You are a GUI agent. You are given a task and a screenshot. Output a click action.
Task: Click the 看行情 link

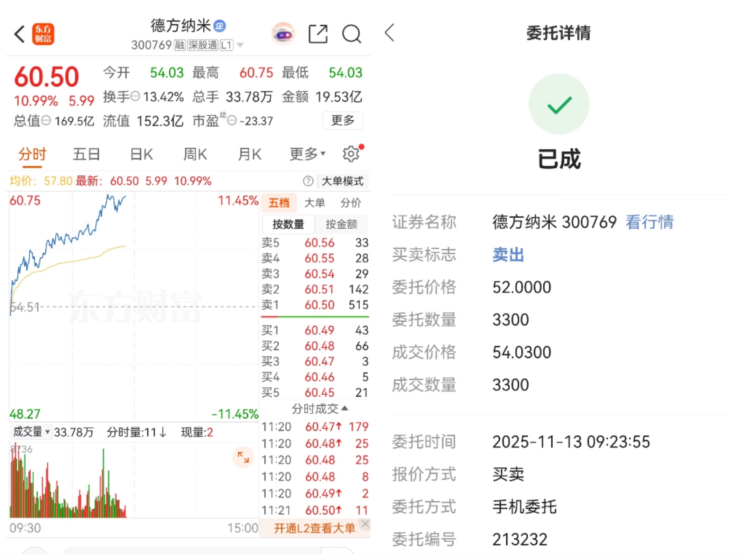649,222
